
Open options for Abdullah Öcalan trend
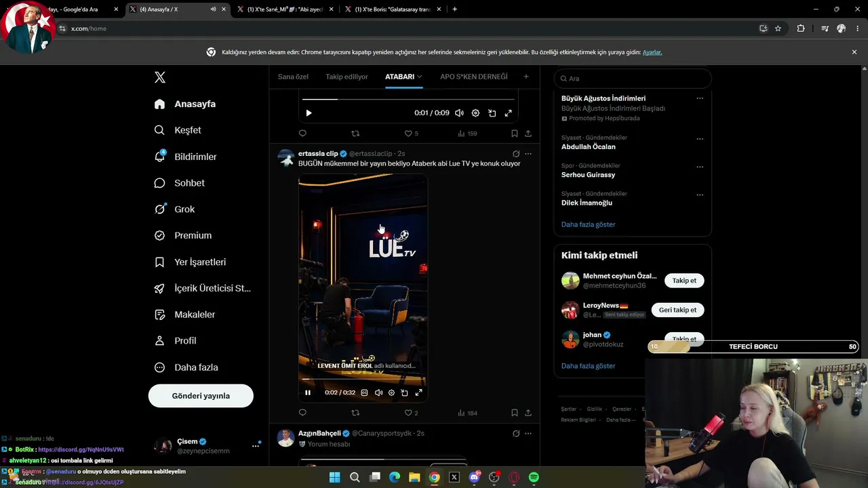(700, 138)
